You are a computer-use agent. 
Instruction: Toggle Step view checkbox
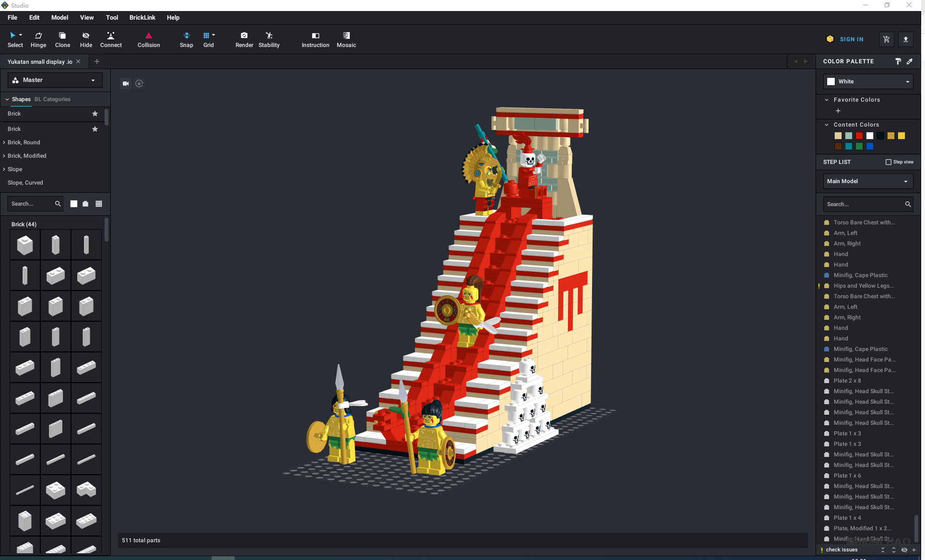(x=888, y=162)
